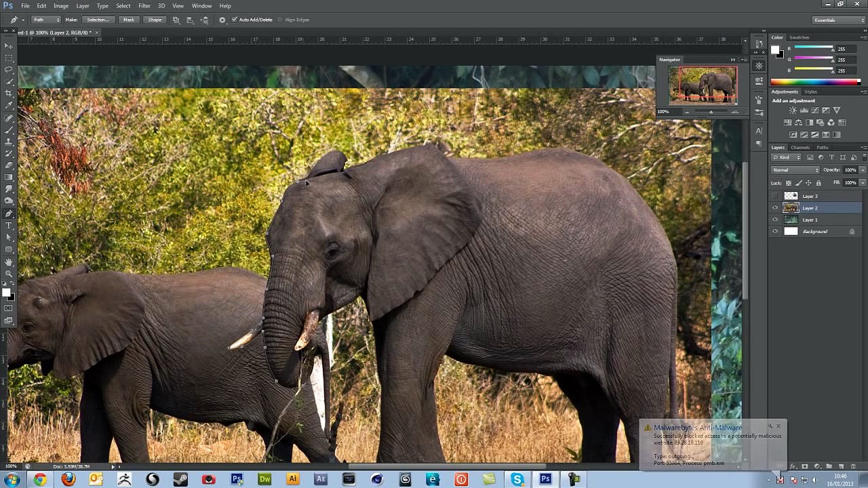Open the Layers panel flyout menu
Viewport: 868px width, 488px height.
863,147
